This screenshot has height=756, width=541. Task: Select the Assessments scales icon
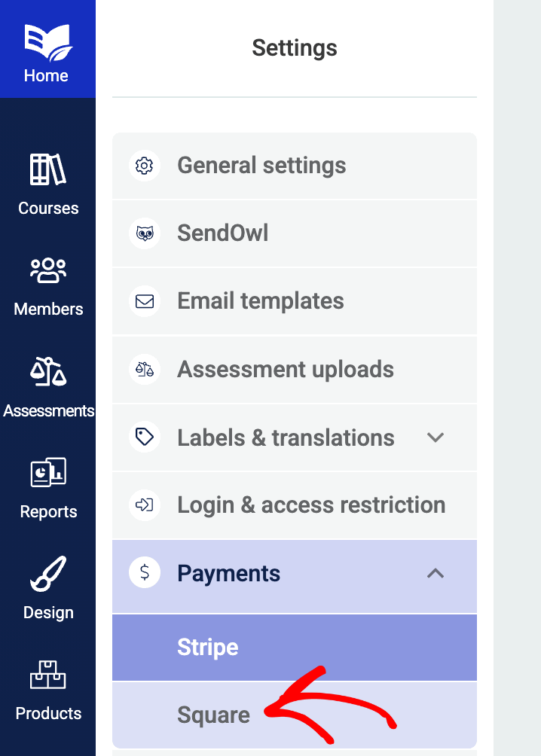click(48, 373)
